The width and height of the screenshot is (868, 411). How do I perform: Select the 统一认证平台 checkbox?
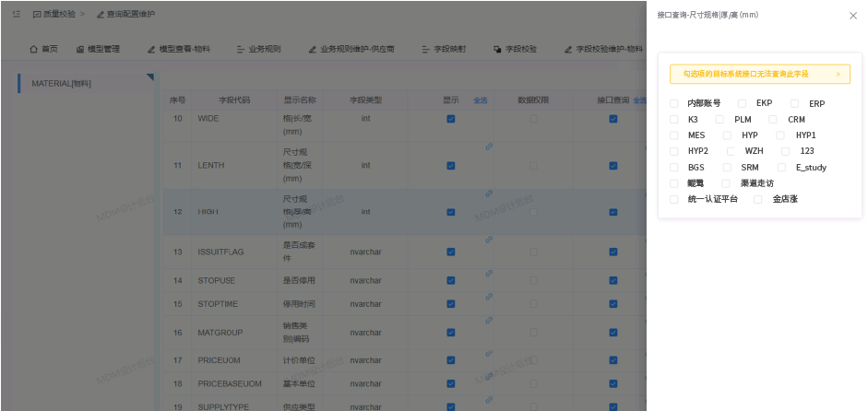(x=674, y=199)
